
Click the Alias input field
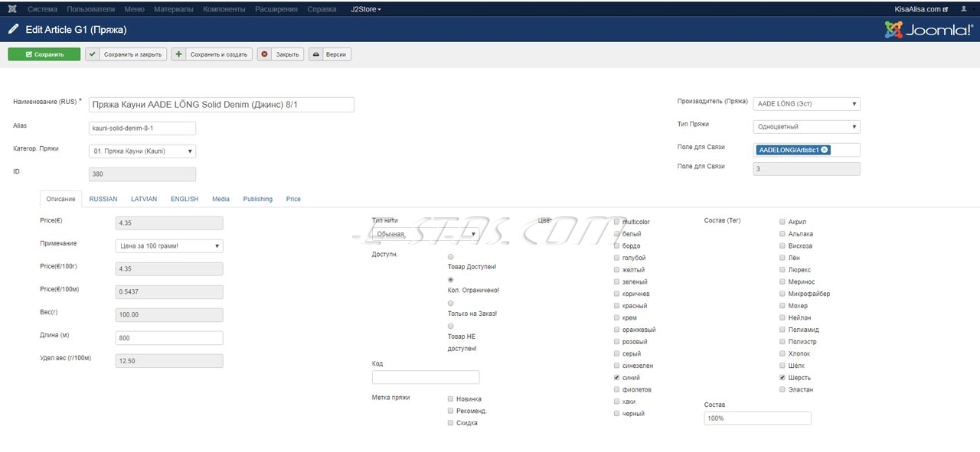(142, 128)
